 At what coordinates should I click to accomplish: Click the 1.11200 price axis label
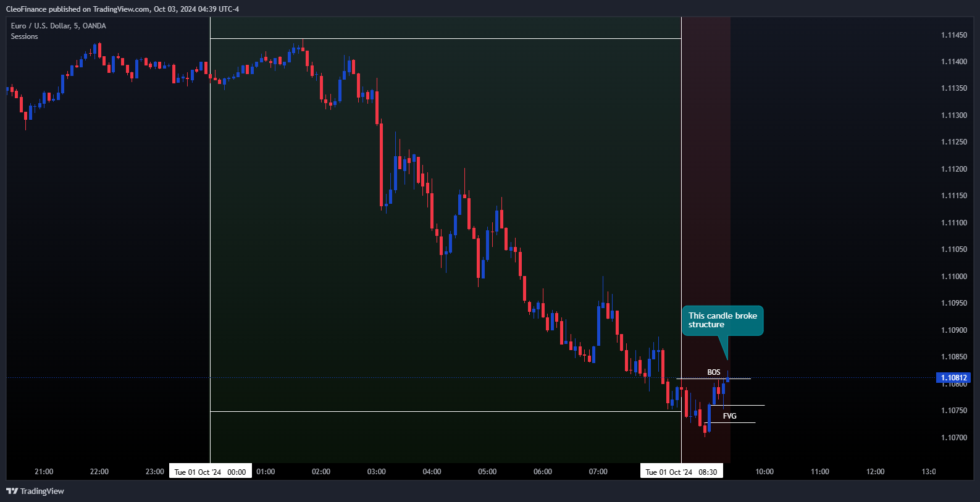954,169
